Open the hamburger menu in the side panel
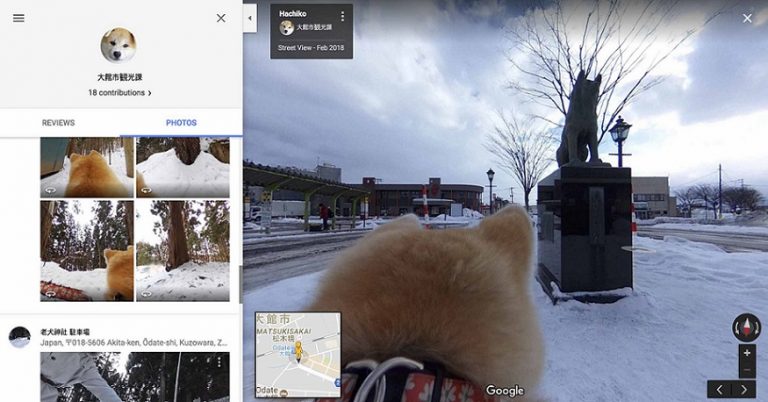 pyautogui.click(x=19, y=18)
